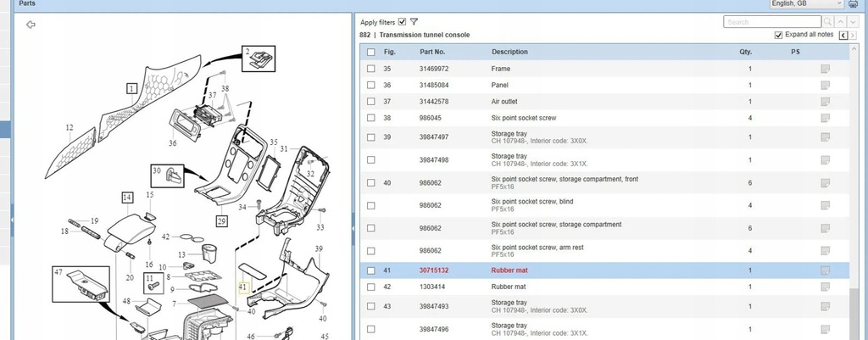
Task: Open the note icon for storage compartment, front screw
Action: (x=826, y=183)
